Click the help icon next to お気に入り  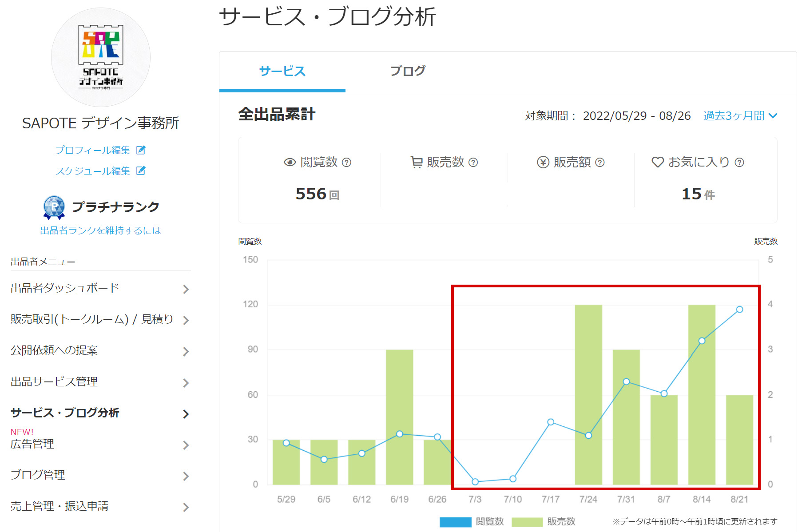point(738,163)
